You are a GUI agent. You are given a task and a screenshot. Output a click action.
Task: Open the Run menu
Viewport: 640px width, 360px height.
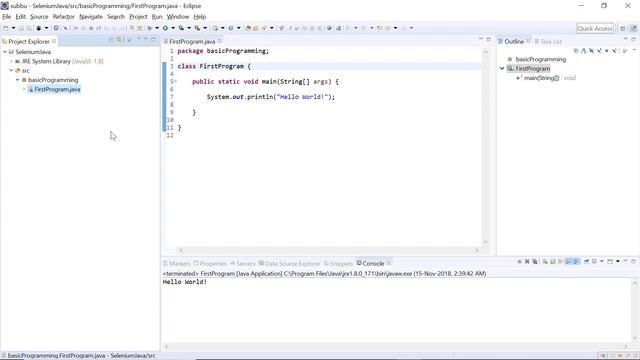157,17
